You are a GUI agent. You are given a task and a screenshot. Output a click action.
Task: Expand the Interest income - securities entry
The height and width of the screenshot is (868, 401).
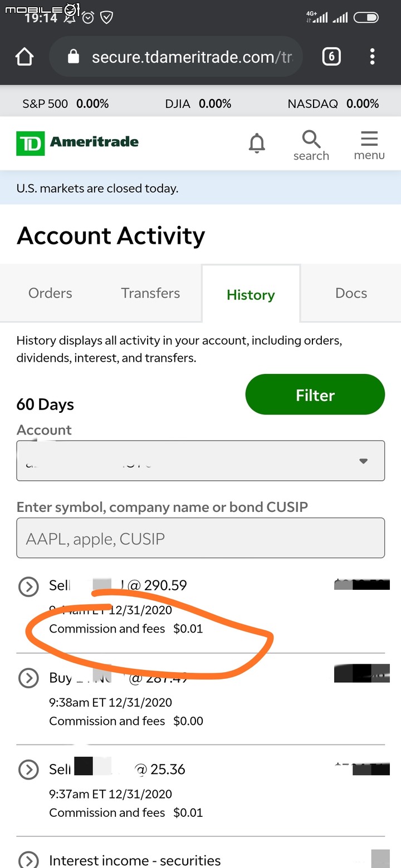coord(28,859)
